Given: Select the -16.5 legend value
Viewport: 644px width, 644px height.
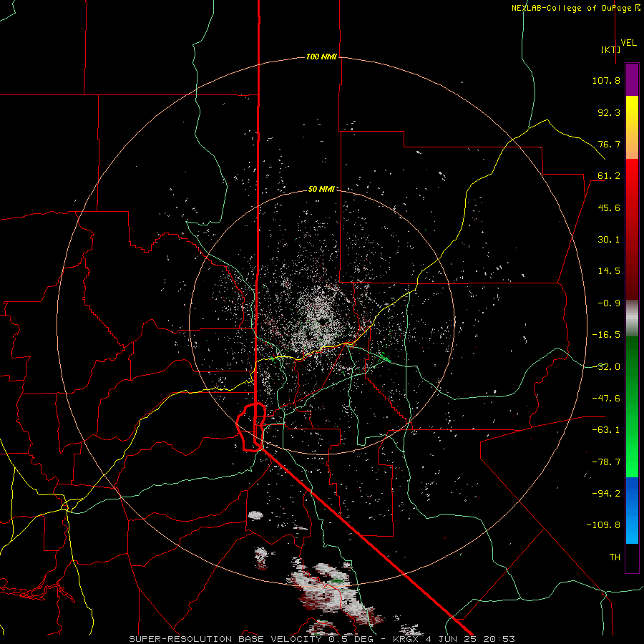Looking at the screenshot, I should click(606, 335).
